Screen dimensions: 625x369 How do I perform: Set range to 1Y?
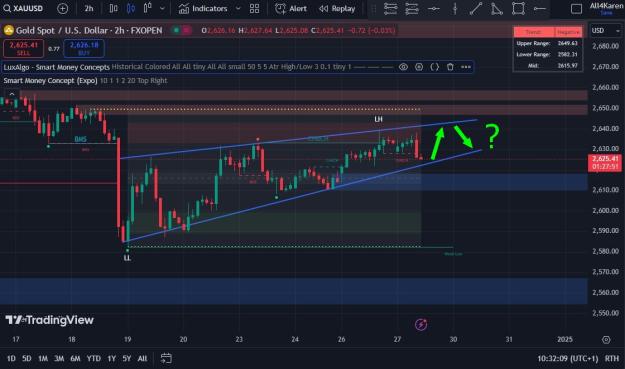tap(112, 359)
